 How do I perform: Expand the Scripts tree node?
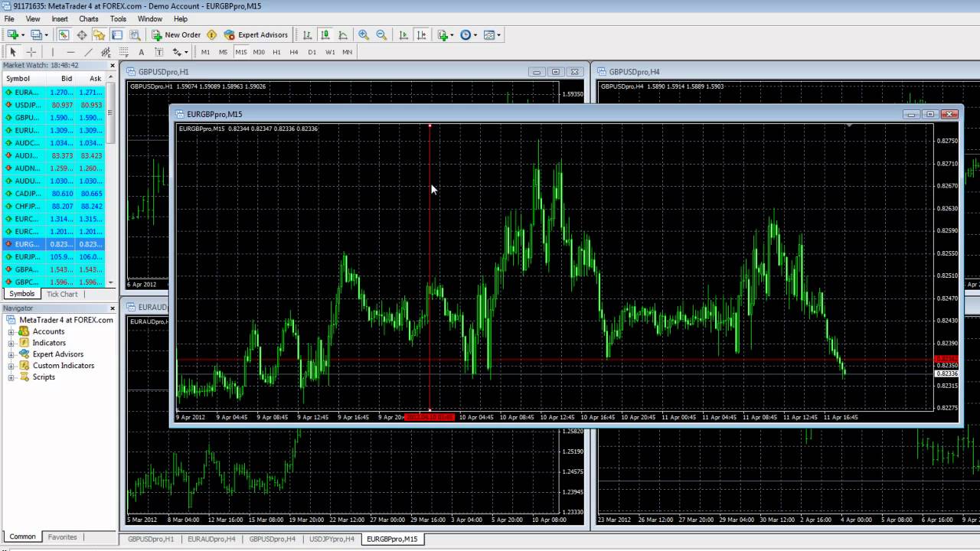(11, 377)
